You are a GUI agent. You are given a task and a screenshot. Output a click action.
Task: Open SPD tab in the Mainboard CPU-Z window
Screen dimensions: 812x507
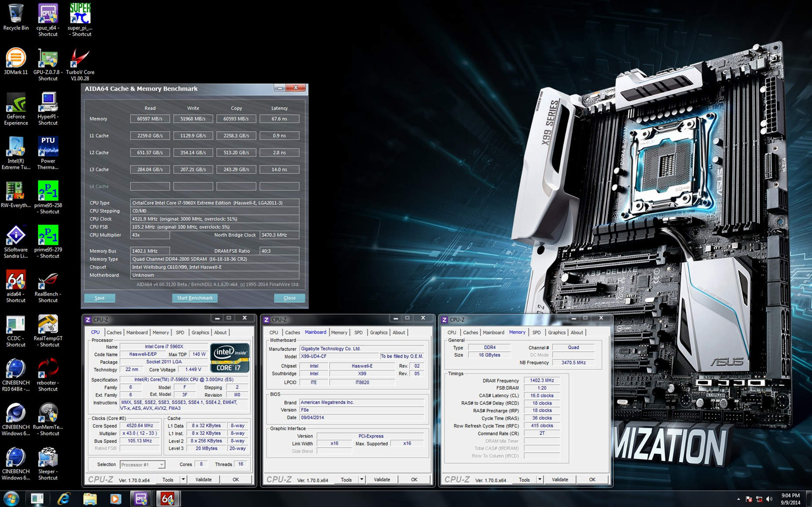click(358, 333)
